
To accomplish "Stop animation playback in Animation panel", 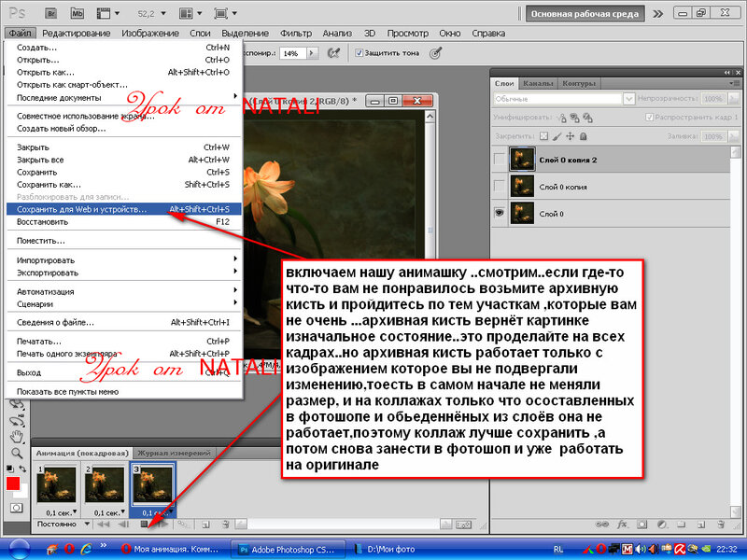I will [x=144, y=525].
